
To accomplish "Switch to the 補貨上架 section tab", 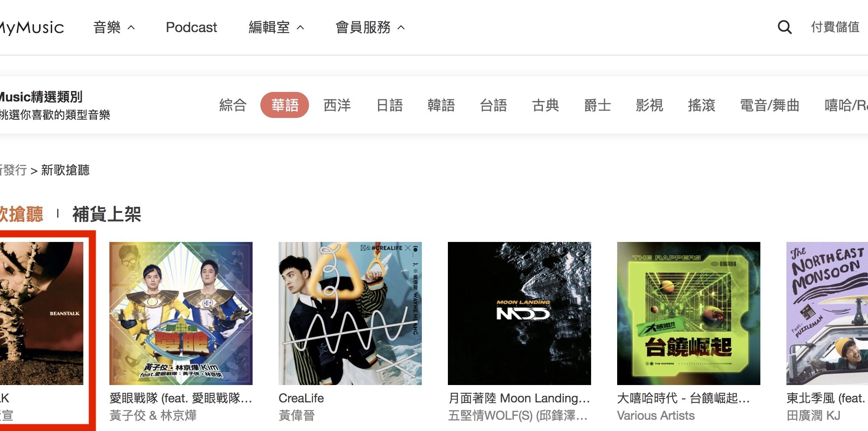I will coord(107,214).
